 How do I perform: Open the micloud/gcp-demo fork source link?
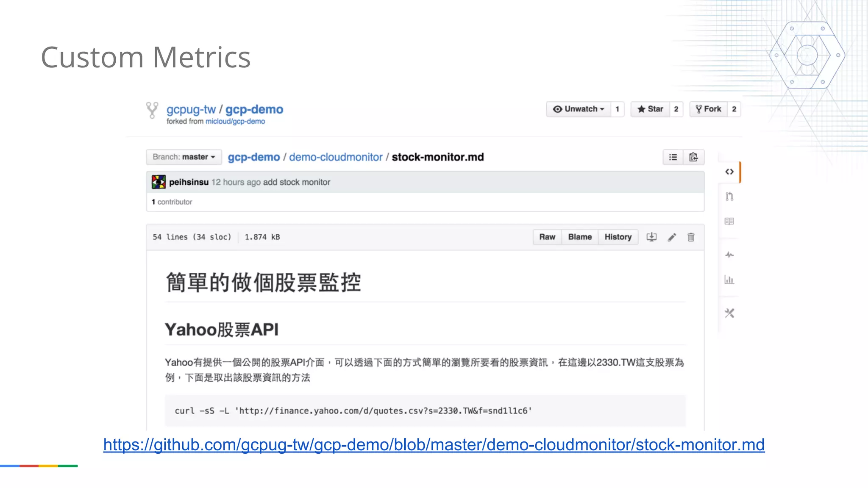235,122
